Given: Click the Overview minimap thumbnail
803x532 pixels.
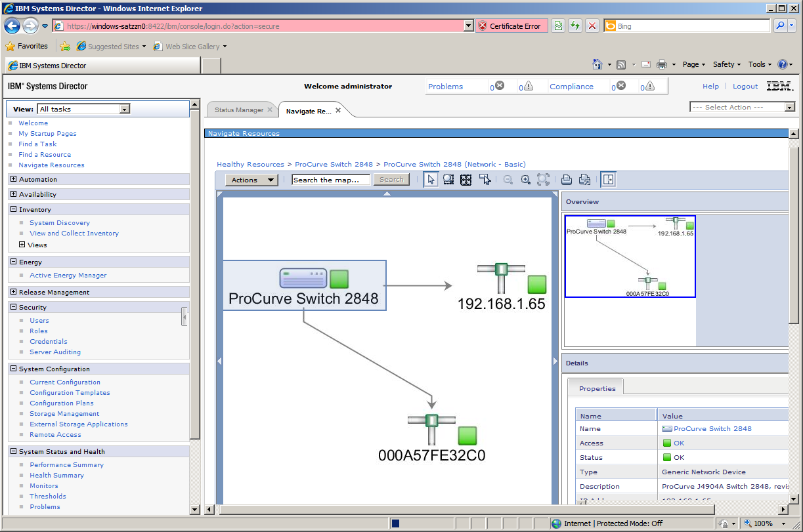Looking at the screenshot, I should pyautogui.click(x=630, y=256).
